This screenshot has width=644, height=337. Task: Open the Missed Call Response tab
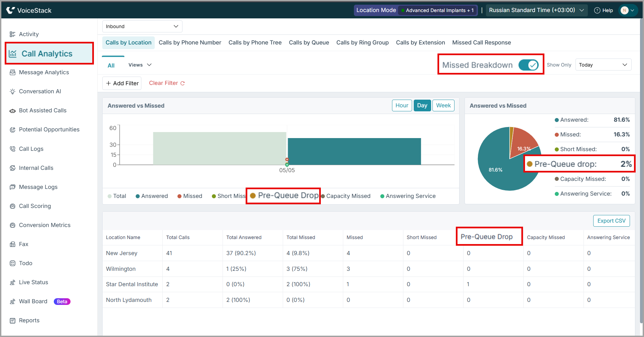click(x=482, y=42)
